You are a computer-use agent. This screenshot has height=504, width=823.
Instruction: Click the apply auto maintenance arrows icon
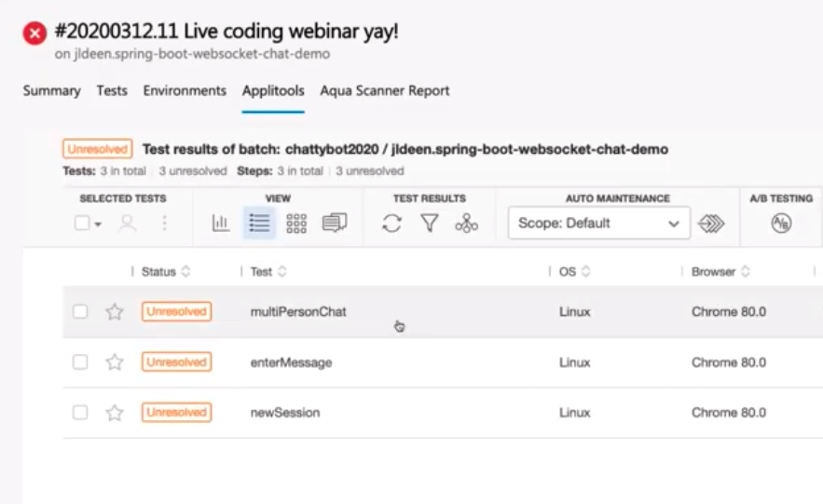click(x=711, y=224)
